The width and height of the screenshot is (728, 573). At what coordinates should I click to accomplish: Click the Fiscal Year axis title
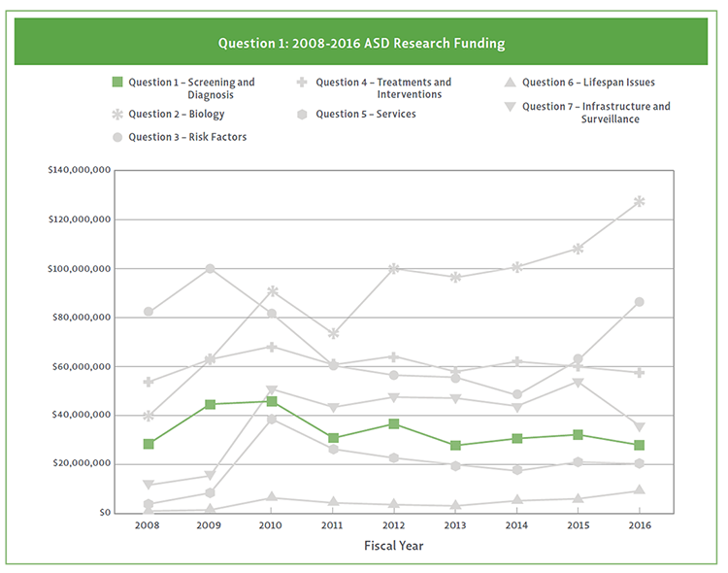click(x=394, y=546)
